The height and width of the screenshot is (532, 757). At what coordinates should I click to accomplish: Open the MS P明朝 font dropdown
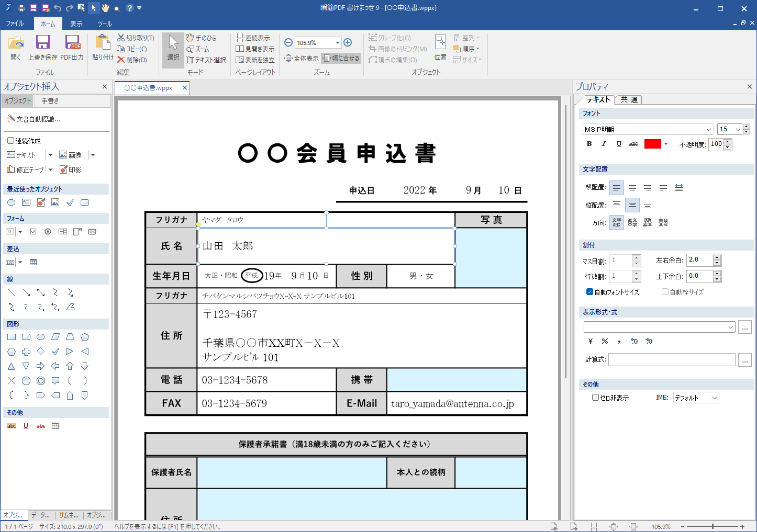tap(709, 129)
